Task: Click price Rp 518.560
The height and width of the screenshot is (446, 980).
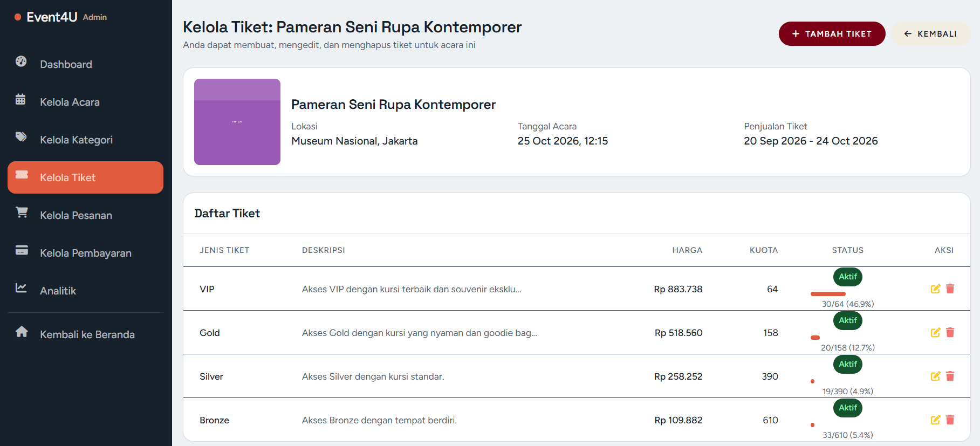Action: point(679,333)
